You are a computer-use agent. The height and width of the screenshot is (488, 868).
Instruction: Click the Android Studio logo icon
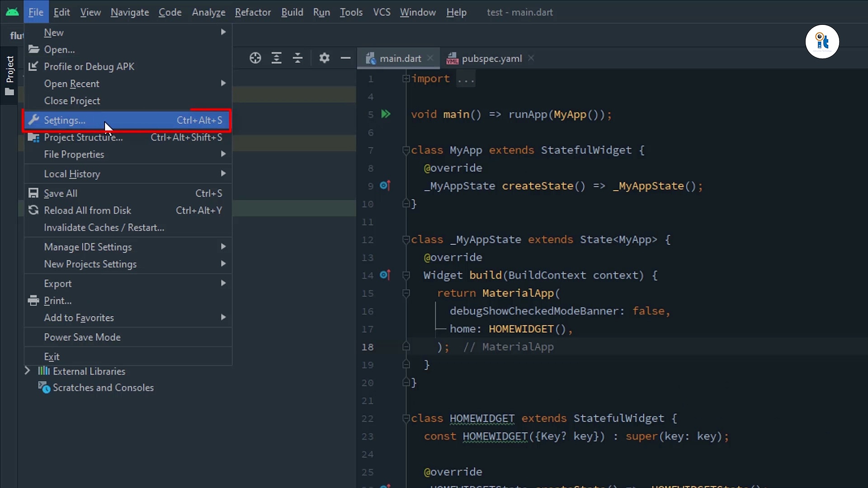pyautogui.click(x=12, y=12)
